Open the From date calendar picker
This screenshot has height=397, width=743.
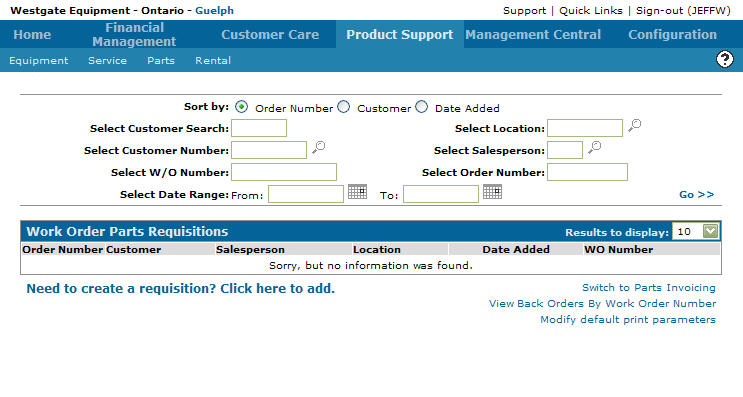357,192
